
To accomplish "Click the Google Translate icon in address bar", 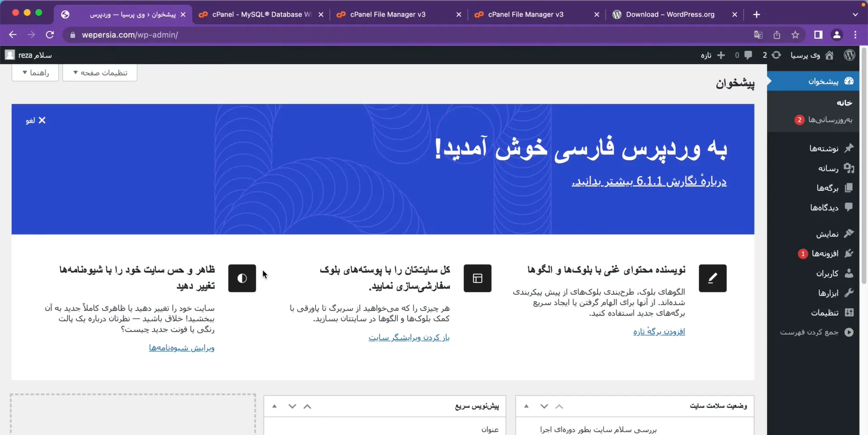I will (x=758, y=35).
